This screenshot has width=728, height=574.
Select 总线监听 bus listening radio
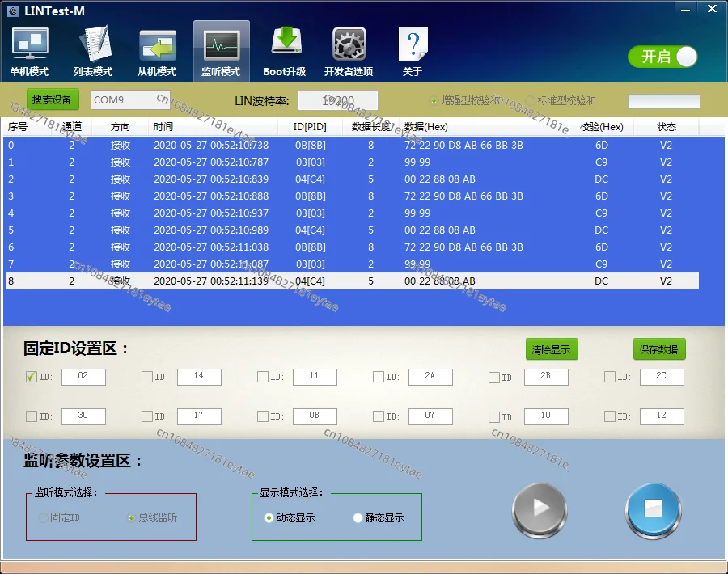131,517
